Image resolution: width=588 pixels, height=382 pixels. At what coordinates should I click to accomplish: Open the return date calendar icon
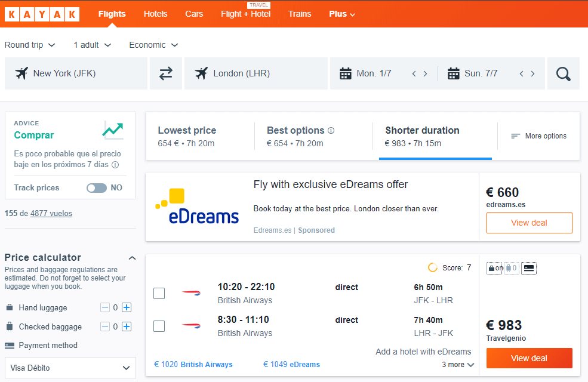453,73
